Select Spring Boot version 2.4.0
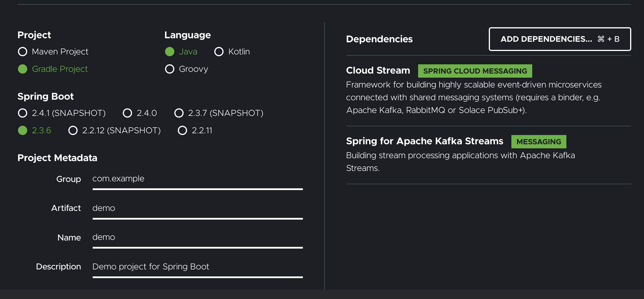The image size is (644, 299). (127, 113)
